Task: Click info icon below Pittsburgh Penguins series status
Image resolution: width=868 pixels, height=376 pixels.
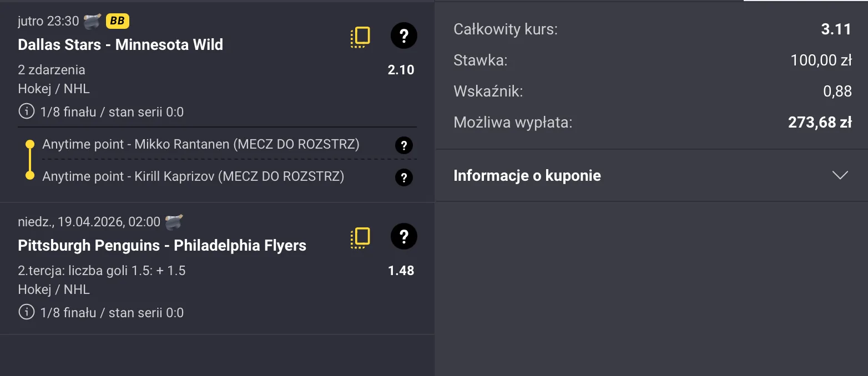Action: click(26, 312)
